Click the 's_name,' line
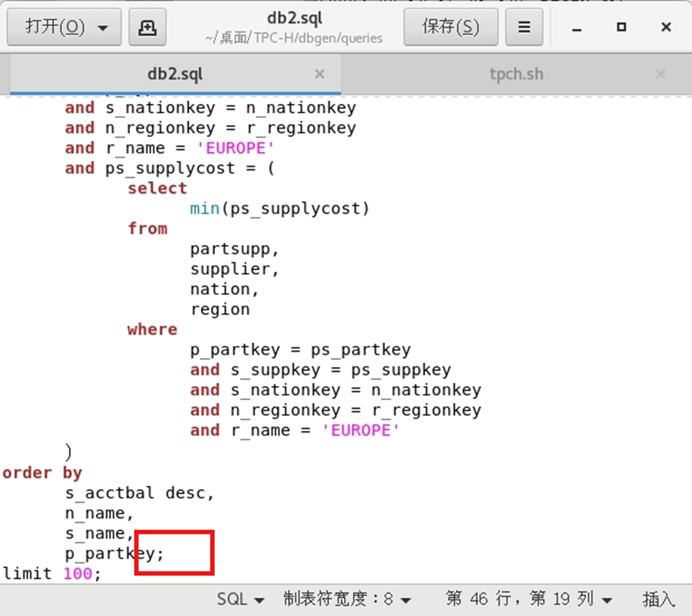692x616 pixels. 99,533
